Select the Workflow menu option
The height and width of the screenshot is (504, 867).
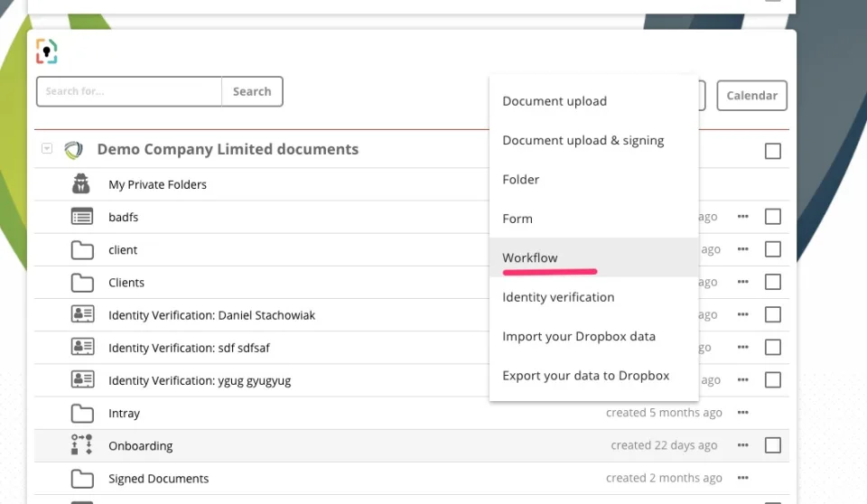594,257
